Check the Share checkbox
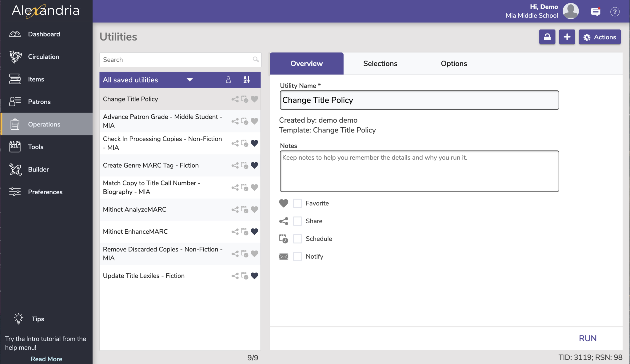 click(x=297, y=221)
